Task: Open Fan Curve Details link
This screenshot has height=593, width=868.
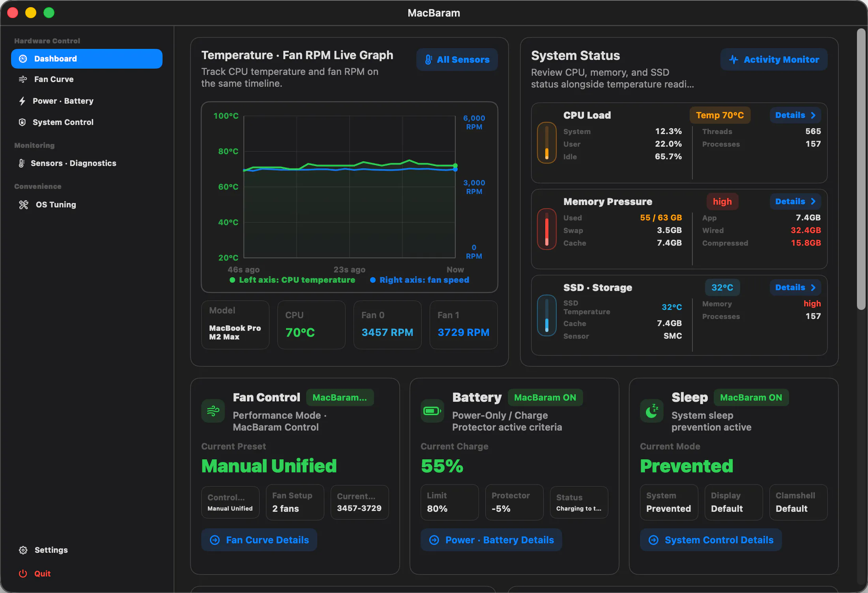Action: click(259, 540)
